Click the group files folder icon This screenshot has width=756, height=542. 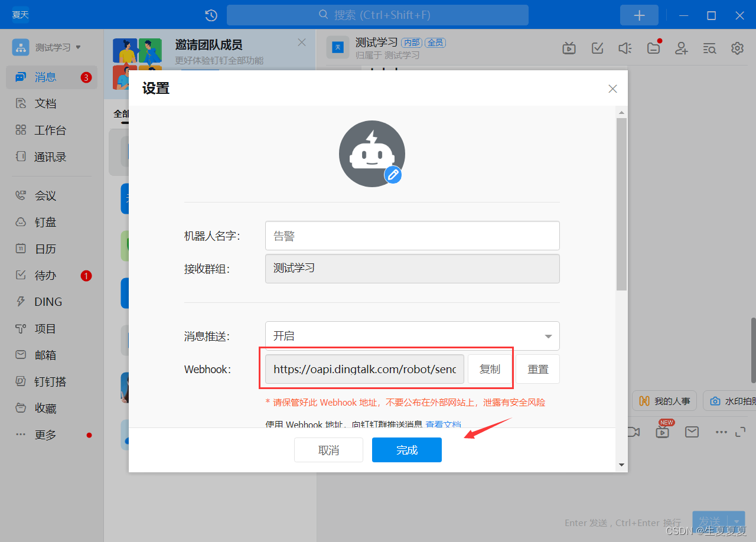click(x=653, y=48)
